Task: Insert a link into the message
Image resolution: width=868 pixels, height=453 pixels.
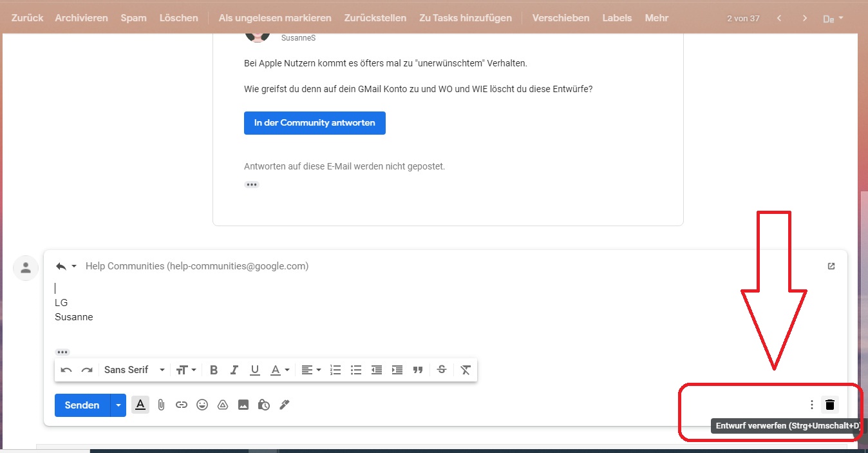Action: pos(182,405)
